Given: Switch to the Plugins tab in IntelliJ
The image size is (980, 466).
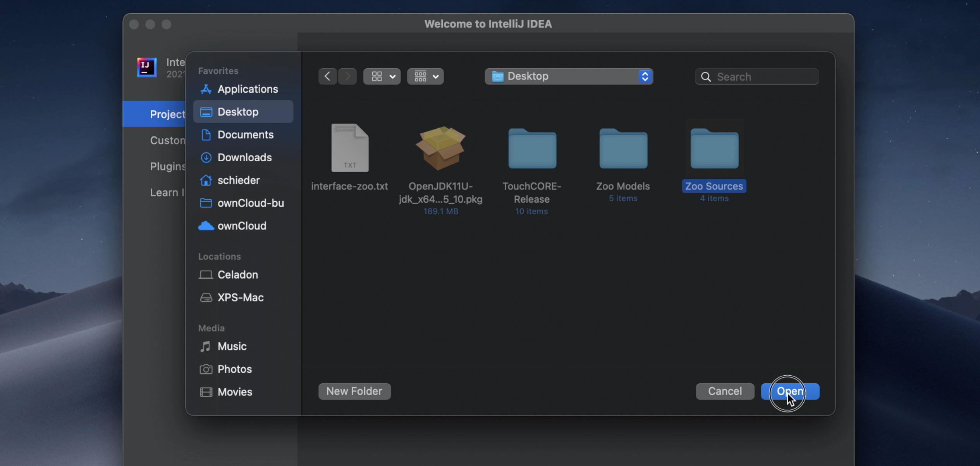Looking at the screenshot, I should 167,166.
